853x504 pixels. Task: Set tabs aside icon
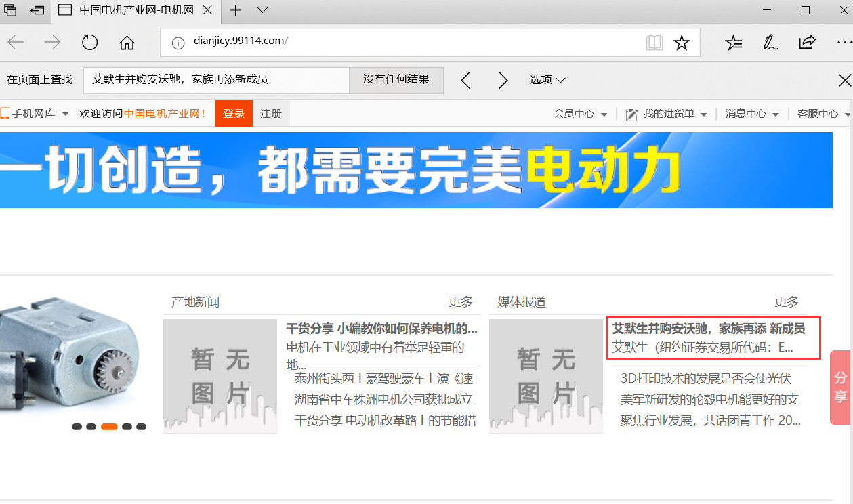coord(38,10)
